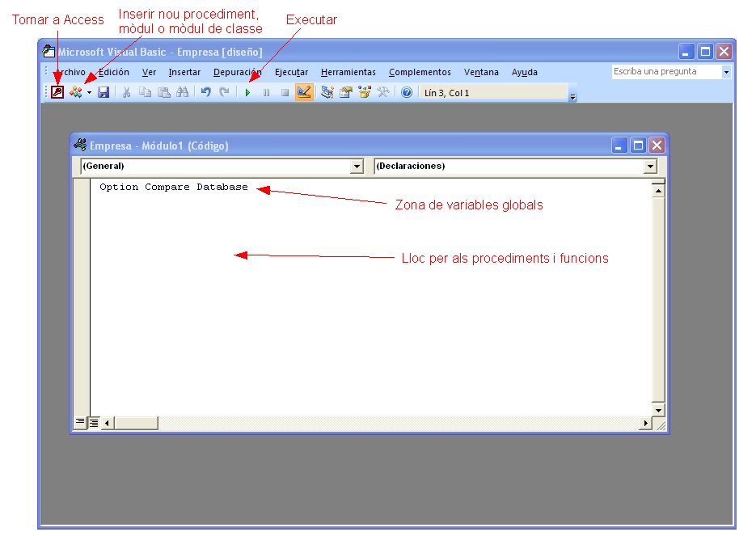Expand the (Declaraciones) procedure dropdown

pos(650,167)
